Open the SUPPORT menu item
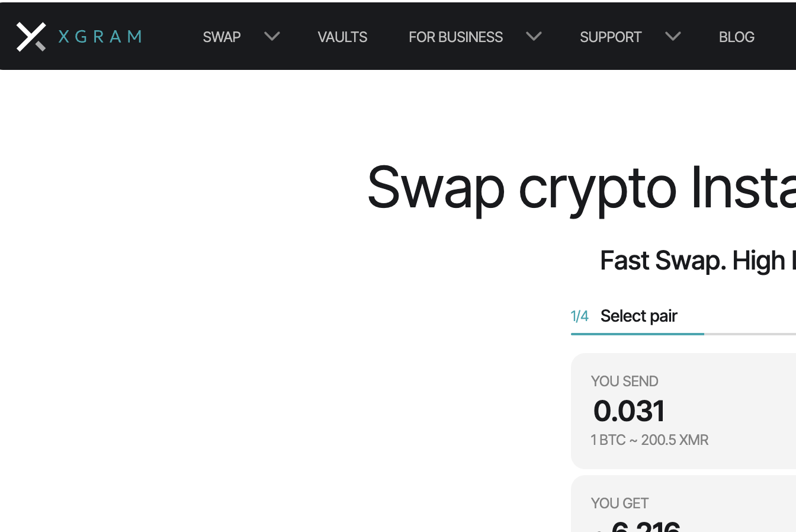796x532 pixels. [611, 37]
